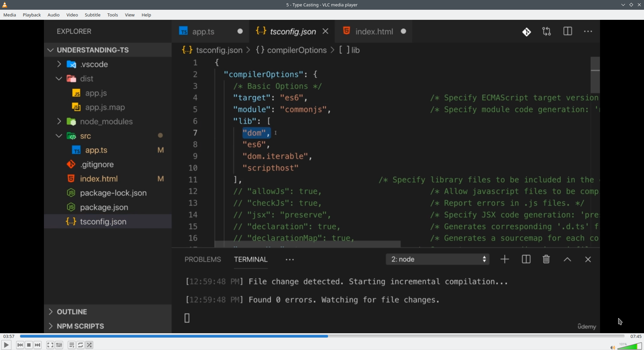Maximize the panel with chevron up
644x350 pixels.
pos(568,260)
